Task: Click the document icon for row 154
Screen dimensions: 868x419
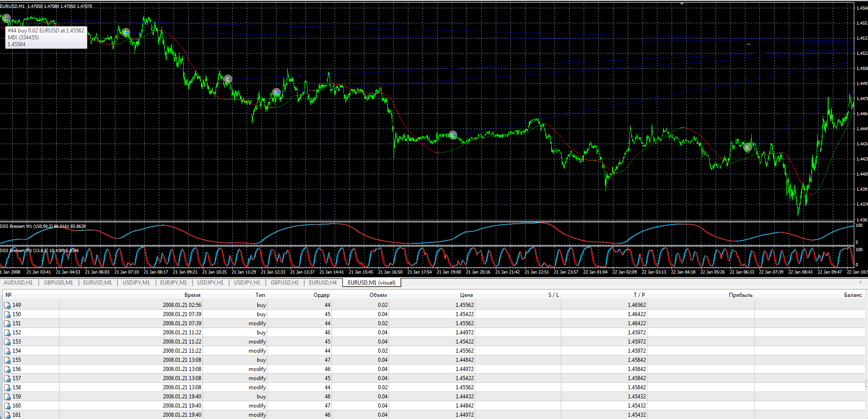Action: click(x=7, y=351)
